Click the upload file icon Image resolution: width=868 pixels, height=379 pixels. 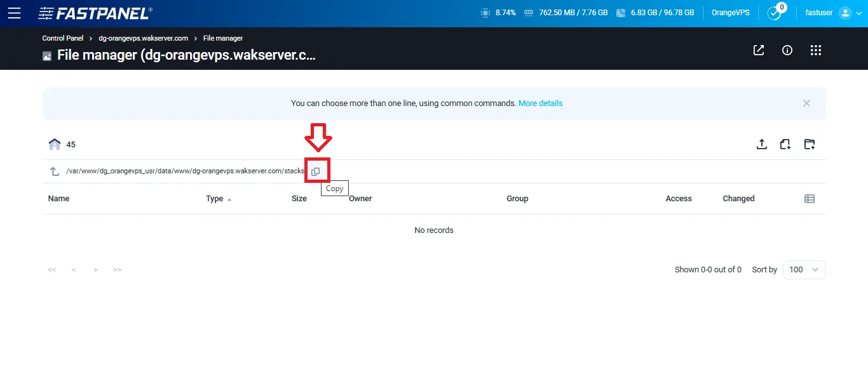(761, 144)
